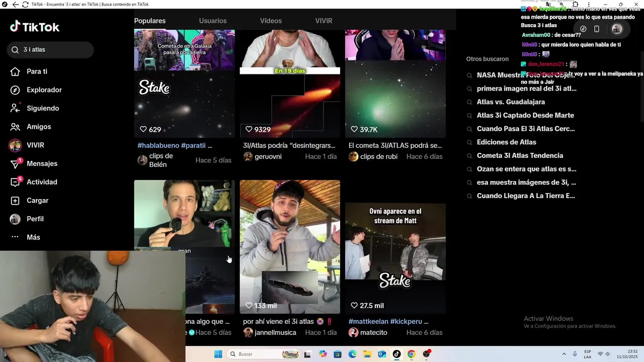Viewport: 644px width, 362px height.
Task: Search suggestion 'NASA Muestra Foto Del Obje...'
Action: tap(525, 75)
